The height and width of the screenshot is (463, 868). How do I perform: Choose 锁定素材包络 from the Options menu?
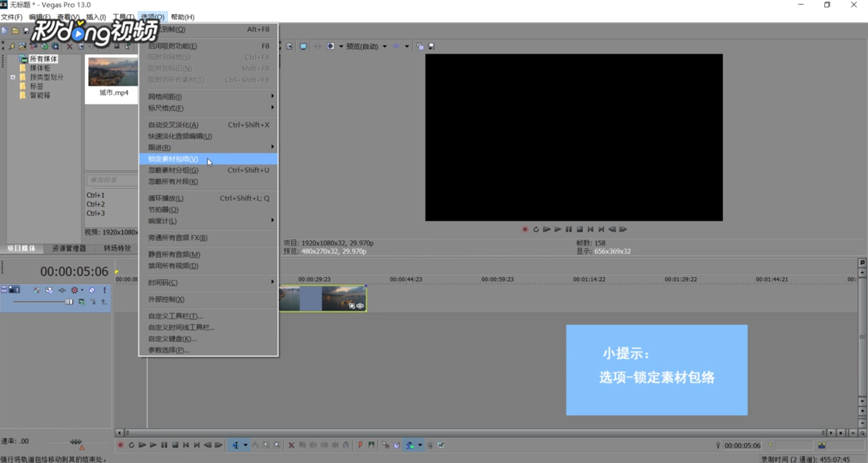pyautogui.click(x=172, y=159)
